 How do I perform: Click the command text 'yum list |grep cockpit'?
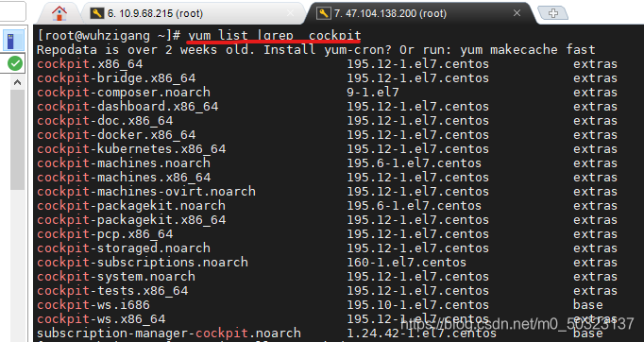pos(275,35)
